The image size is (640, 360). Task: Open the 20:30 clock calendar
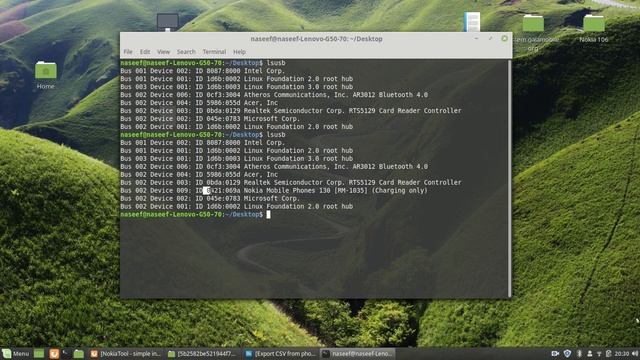622,353
